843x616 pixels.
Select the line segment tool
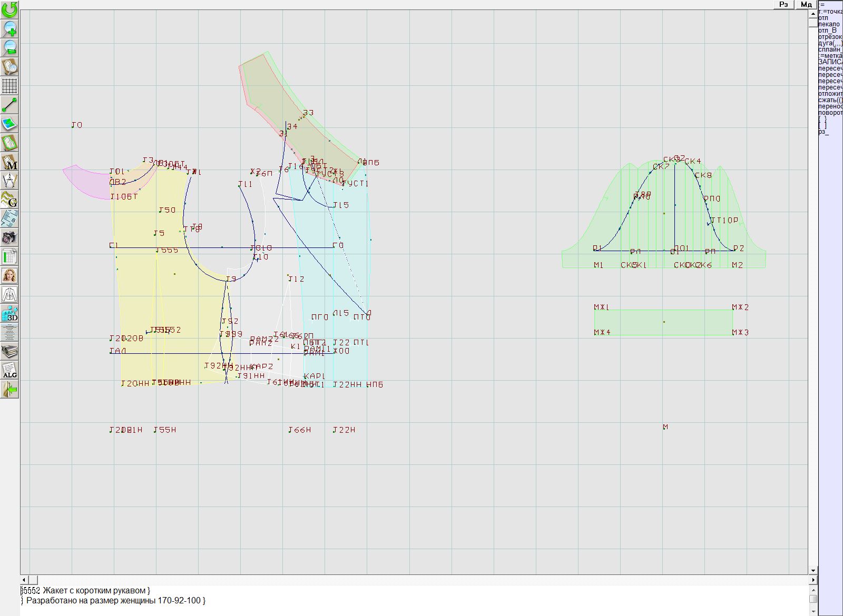[9, 105]
